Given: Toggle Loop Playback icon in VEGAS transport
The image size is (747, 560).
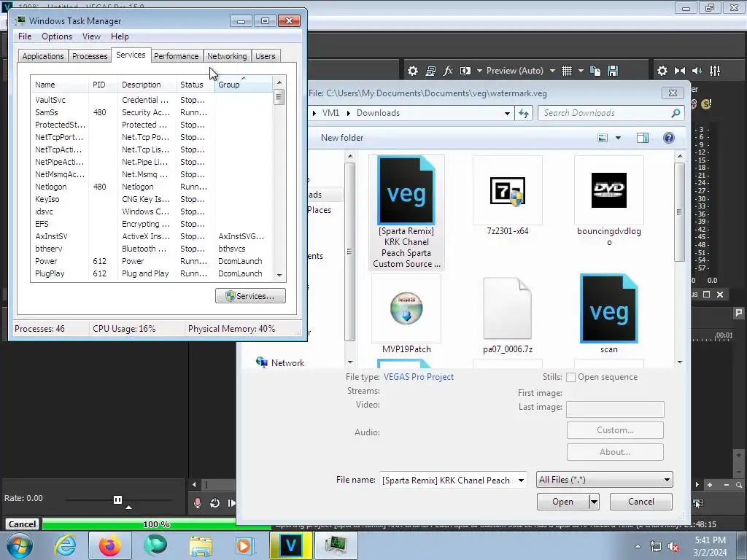Looking at the screenshot, I should [x=214, y=503].
